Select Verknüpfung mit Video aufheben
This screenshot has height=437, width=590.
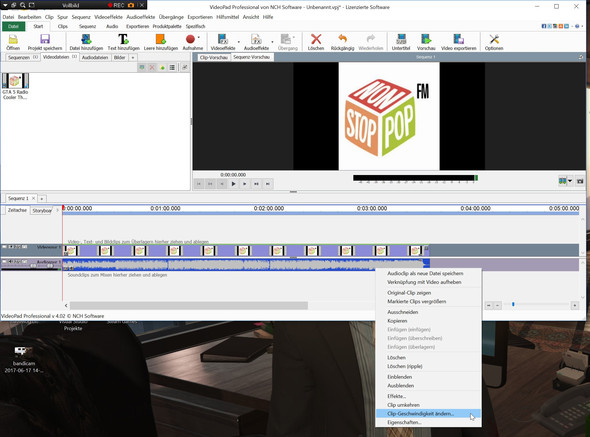tap(428, 282)
